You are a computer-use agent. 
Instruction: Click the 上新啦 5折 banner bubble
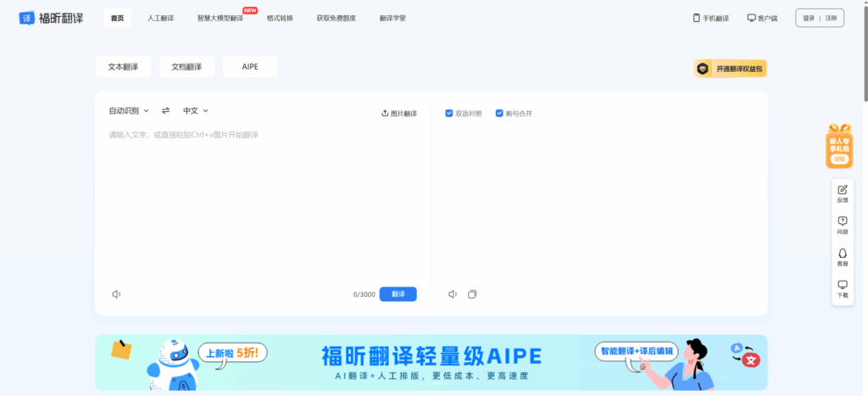coord(232,352)
